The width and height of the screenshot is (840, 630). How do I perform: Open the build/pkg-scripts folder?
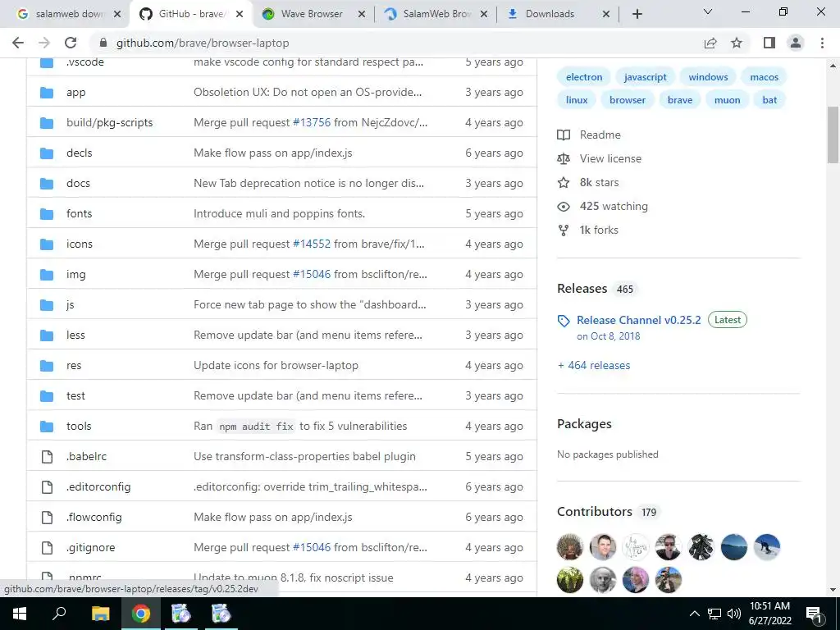coord(109,123)
